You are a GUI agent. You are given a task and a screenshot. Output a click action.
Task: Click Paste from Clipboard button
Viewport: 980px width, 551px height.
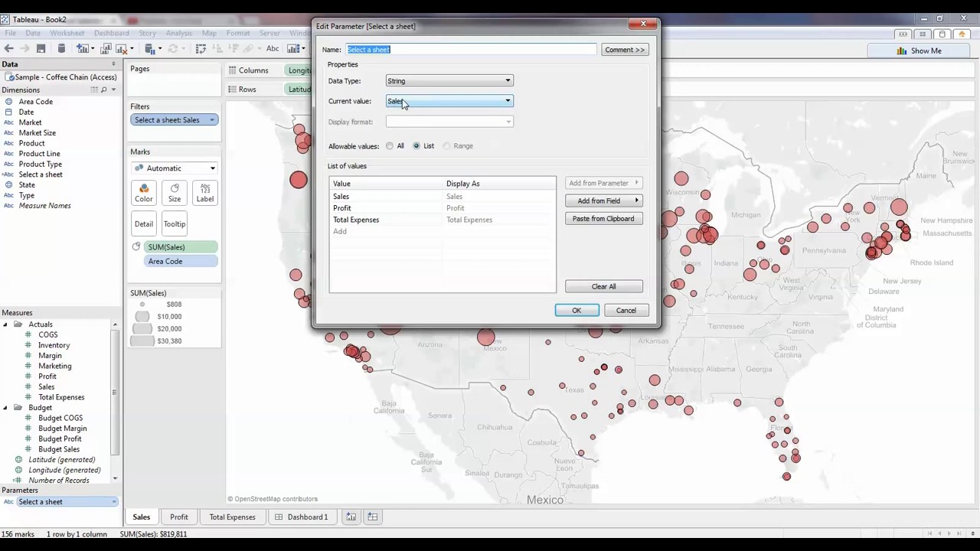[603, 219]
